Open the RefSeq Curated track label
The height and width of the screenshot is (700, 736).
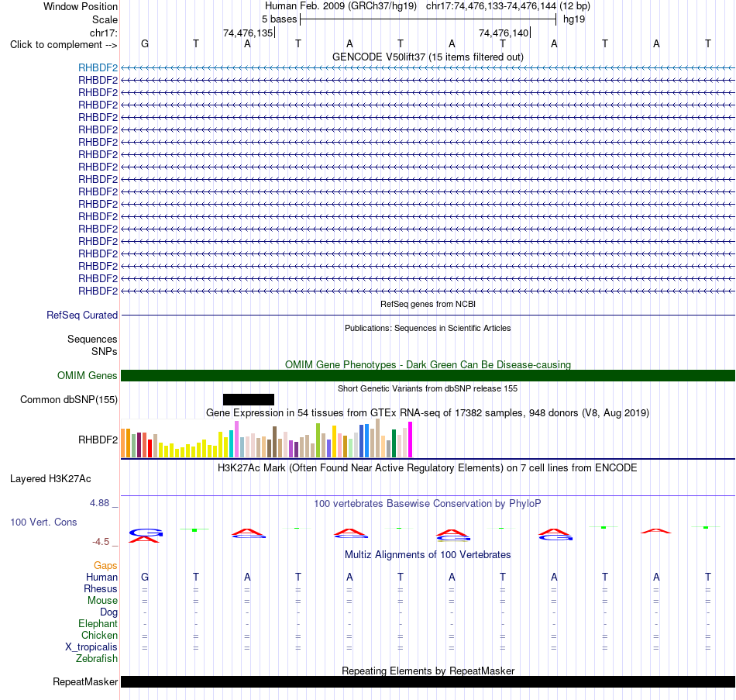tap(81, 315)
